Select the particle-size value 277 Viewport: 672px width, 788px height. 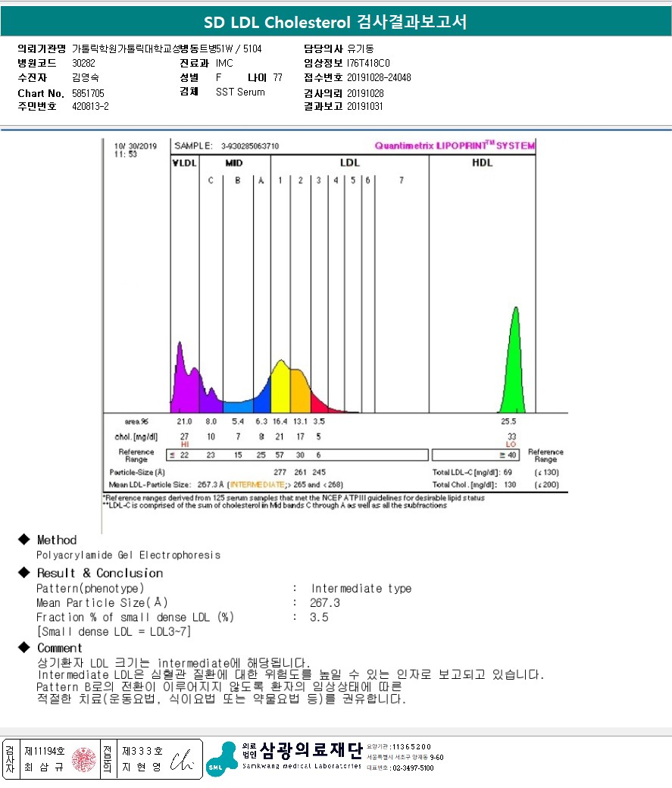click(280, 472)
